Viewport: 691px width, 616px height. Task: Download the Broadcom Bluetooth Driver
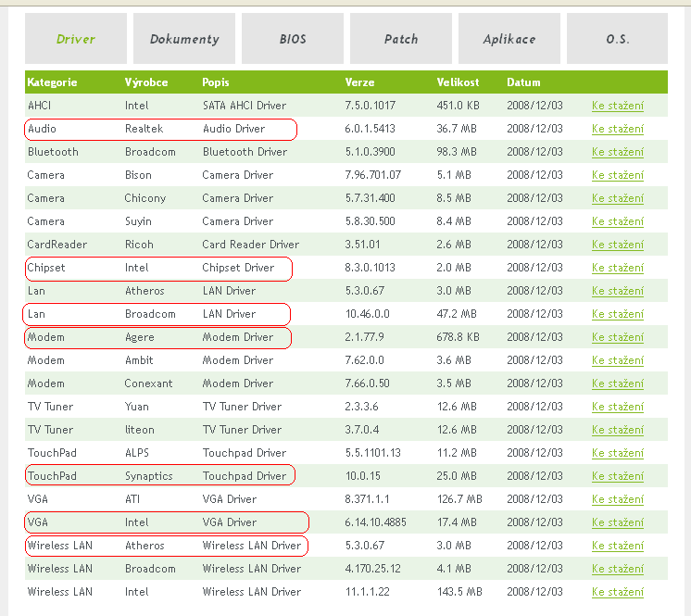(x=618, y=152)
